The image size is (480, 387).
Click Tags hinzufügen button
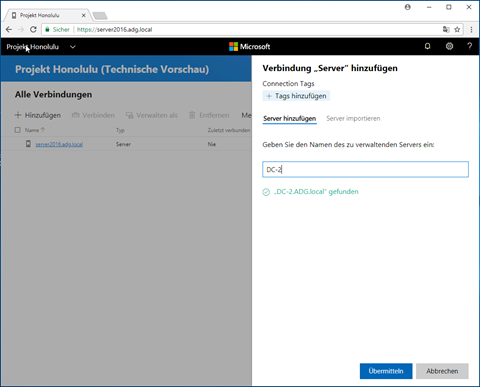click(x=296, y=96)
